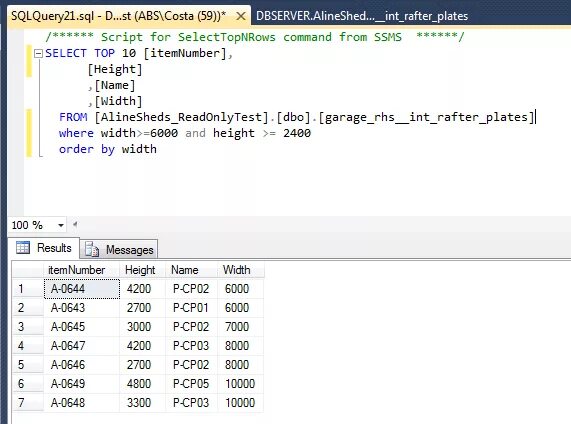Click Width 7000 cell

click(241, 327)
